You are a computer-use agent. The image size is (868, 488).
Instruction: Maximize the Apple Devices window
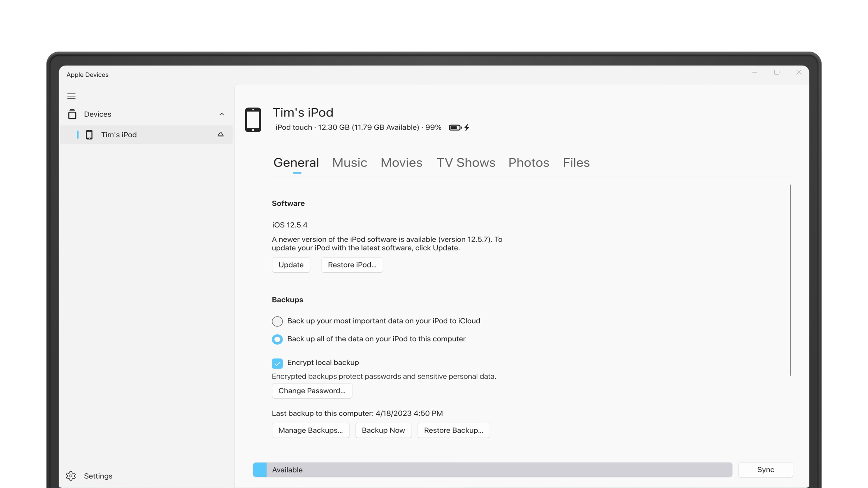(777, 72)
